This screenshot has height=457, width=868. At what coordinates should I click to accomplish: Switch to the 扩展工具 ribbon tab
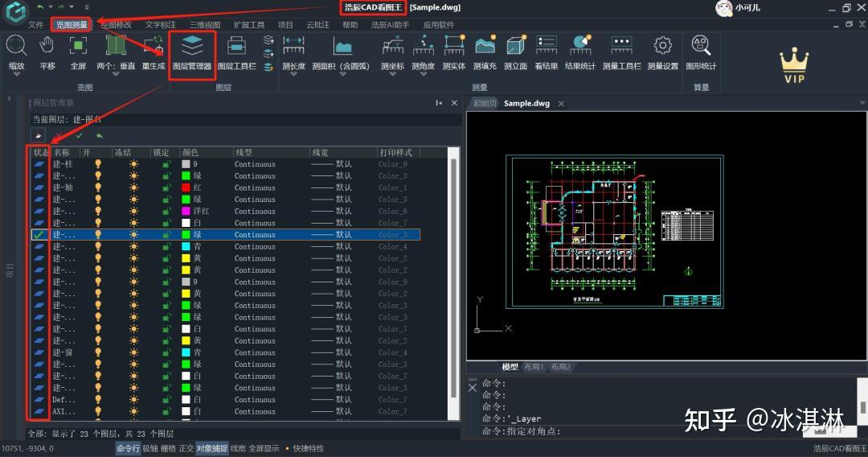(x=249, y=25)
